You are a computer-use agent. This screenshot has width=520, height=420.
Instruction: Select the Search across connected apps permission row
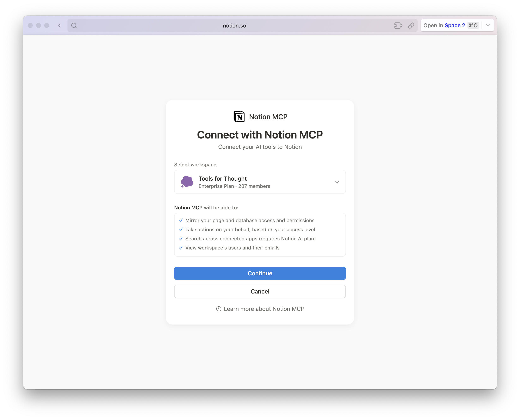point(250,239)
